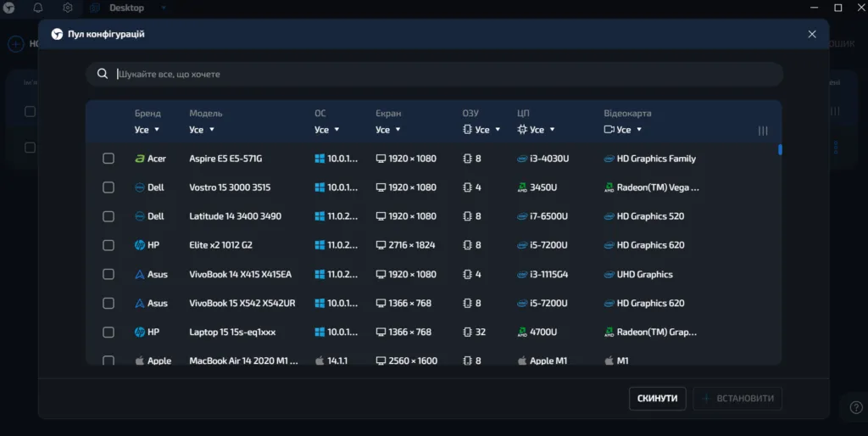Click the app logo in top-left corner

pos(8,8)
